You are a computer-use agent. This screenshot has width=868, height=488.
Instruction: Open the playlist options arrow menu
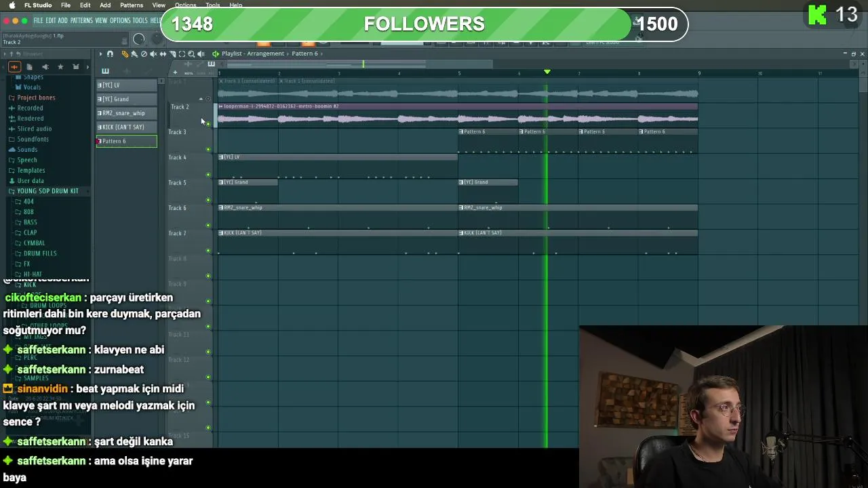tap(100, 54)
